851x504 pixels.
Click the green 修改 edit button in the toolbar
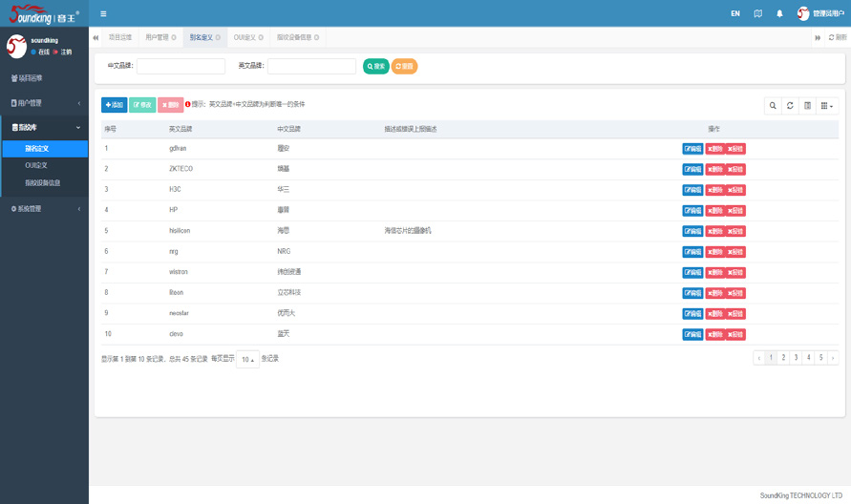click(x=142, y=105)
